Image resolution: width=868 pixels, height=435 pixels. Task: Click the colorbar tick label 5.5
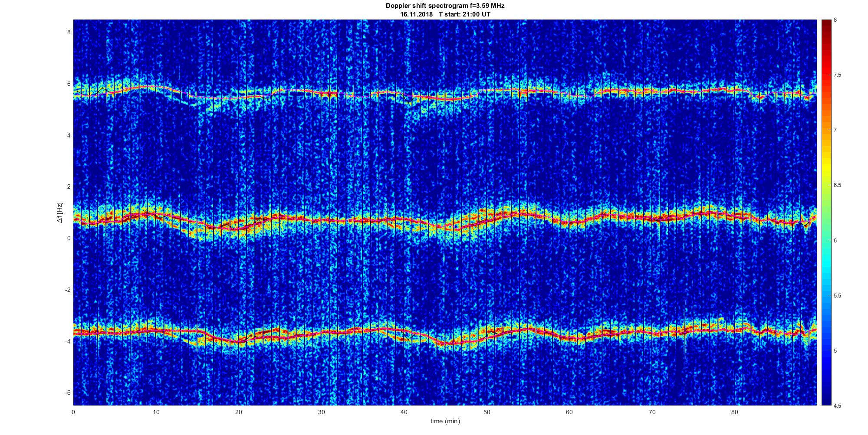point(838,296)
